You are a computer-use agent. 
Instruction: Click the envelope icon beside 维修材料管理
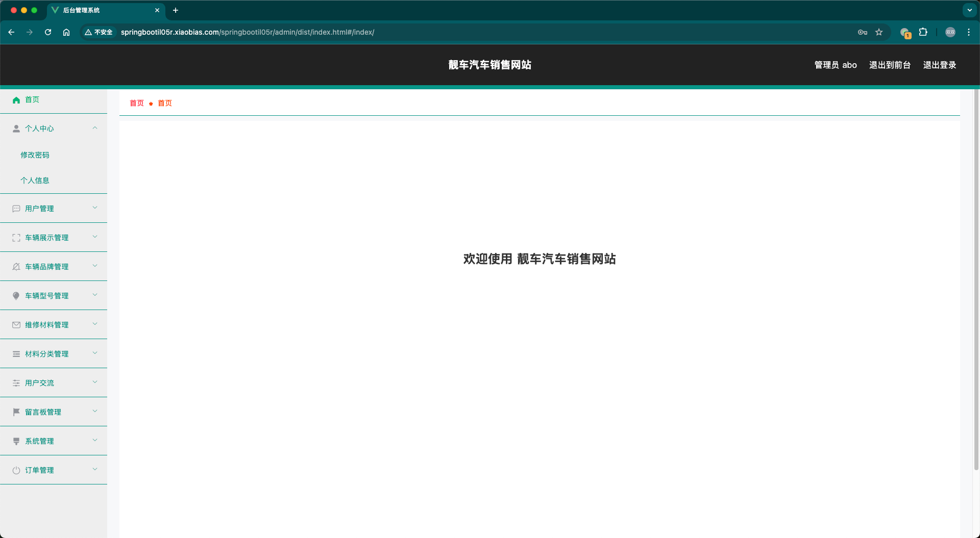[x=16, y=325]
